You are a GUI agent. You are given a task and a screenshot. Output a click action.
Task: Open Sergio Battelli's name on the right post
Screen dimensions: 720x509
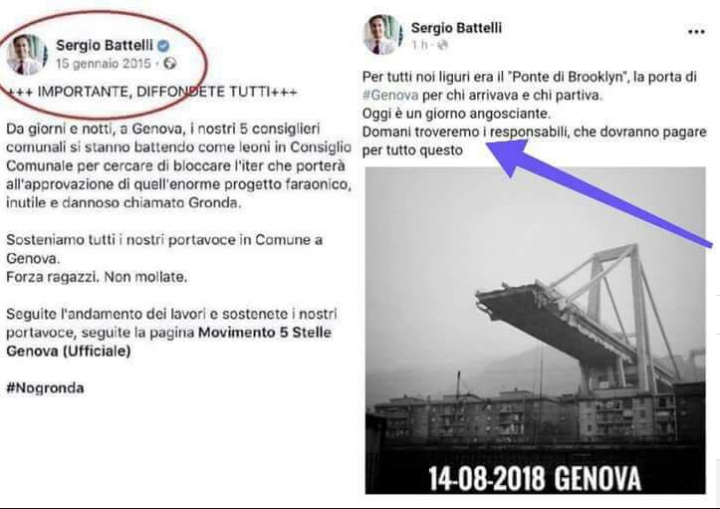pyautogui.click(x=456, y=28)
